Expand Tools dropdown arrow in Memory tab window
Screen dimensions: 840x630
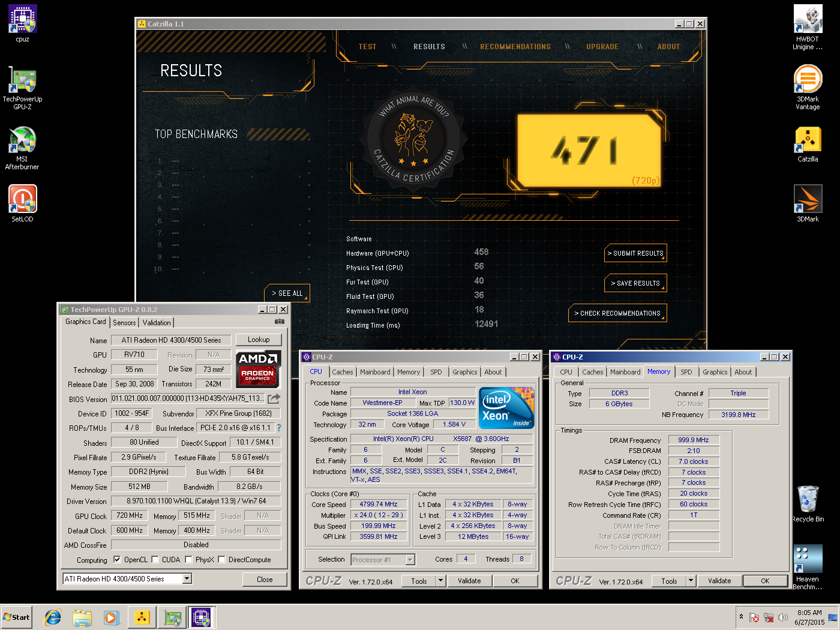tap(691, 581)
